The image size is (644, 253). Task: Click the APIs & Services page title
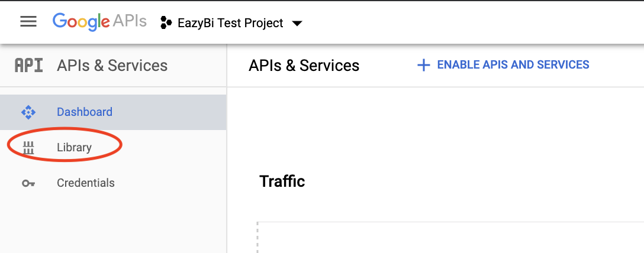(x=304, y=65)
